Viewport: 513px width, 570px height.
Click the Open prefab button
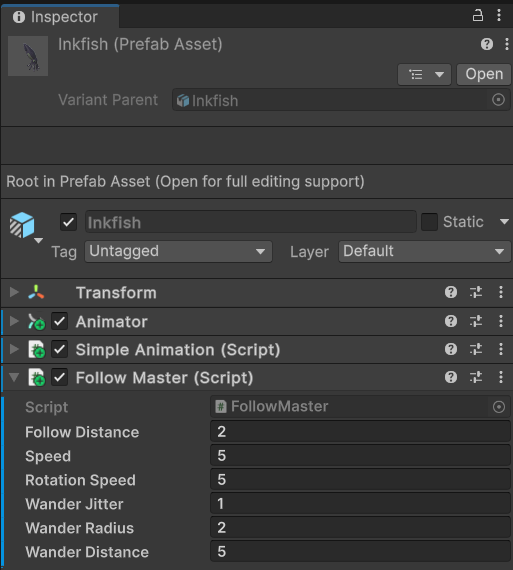coord(484,74)
